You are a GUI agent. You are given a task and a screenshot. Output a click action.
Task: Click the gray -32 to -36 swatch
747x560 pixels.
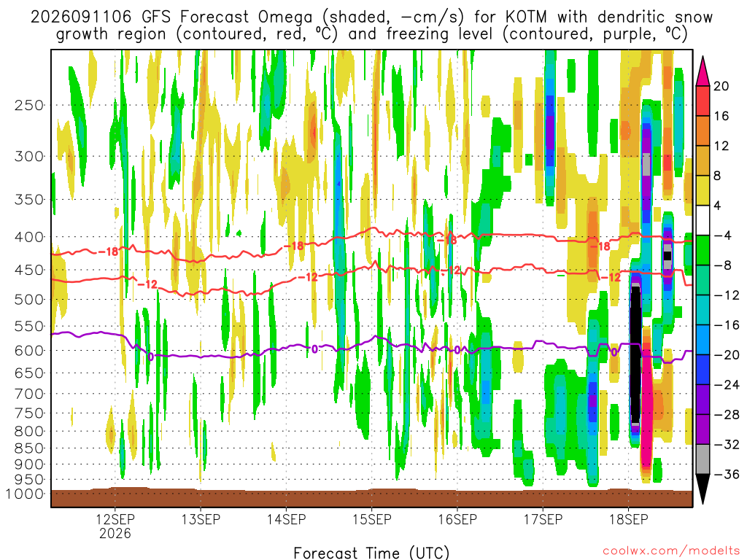pos(703,459)
